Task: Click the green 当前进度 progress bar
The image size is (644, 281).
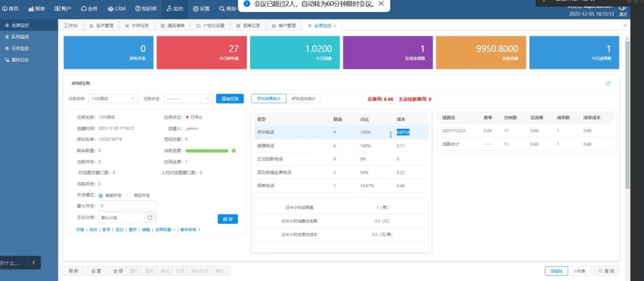Action: pos(207,151)
